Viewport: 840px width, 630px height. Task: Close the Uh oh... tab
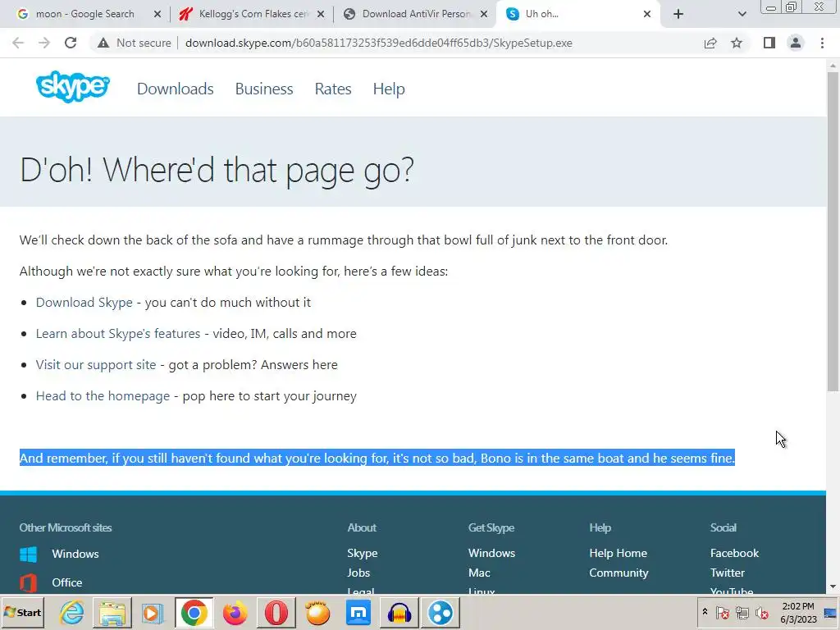[647, 15]
